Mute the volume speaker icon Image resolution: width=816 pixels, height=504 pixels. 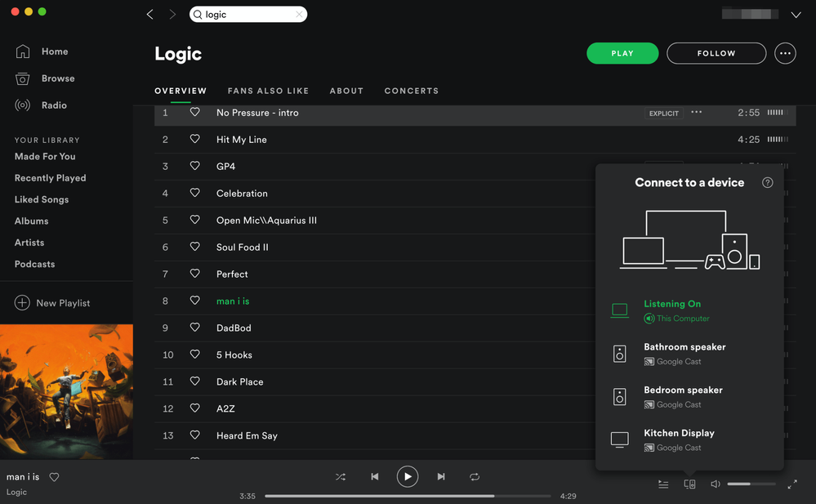tap(716, 484)
